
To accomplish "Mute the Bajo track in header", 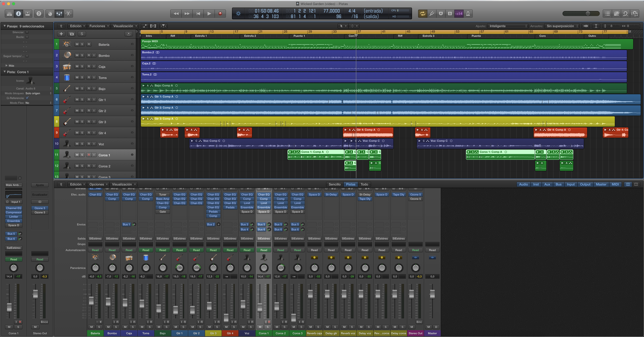I will click(77, 88).
